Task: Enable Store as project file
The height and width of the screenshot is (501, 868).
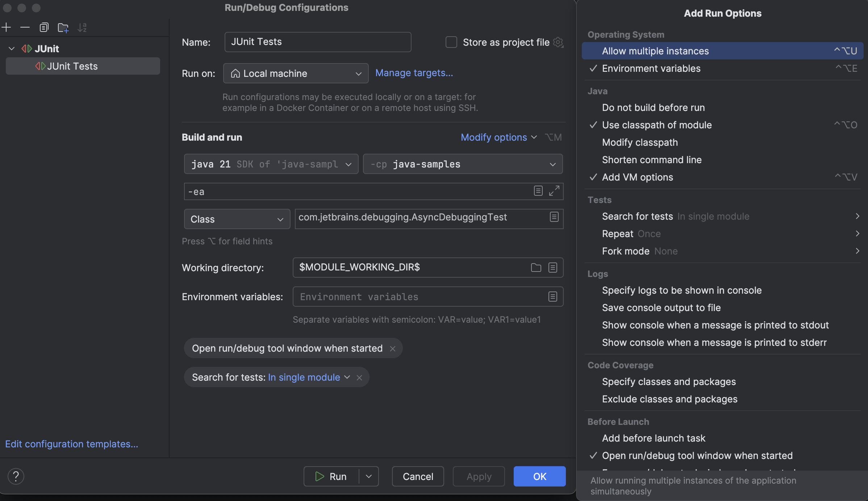Action: coord(451,42)
